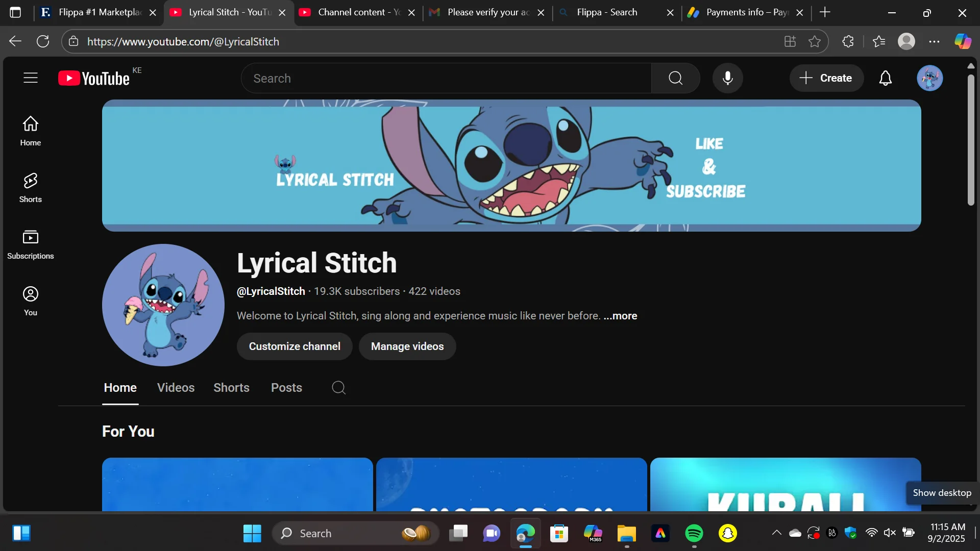Viewport: 980px width, 551px height.
Task: Add this page to favorites star
Action: coord(814,41)
